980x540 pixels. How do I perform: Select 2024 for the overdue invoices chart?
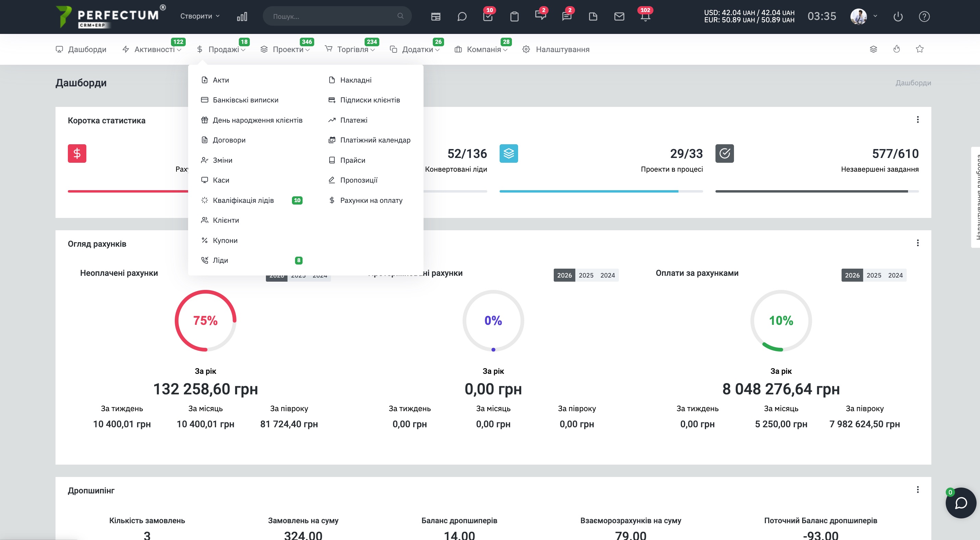click(608, 275)
